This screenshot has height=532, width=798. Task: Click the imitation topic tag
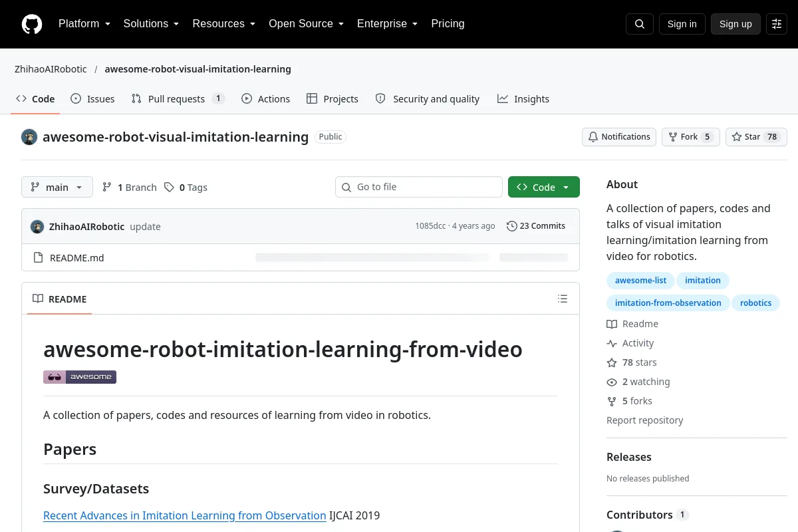click(x=703, y=281)
